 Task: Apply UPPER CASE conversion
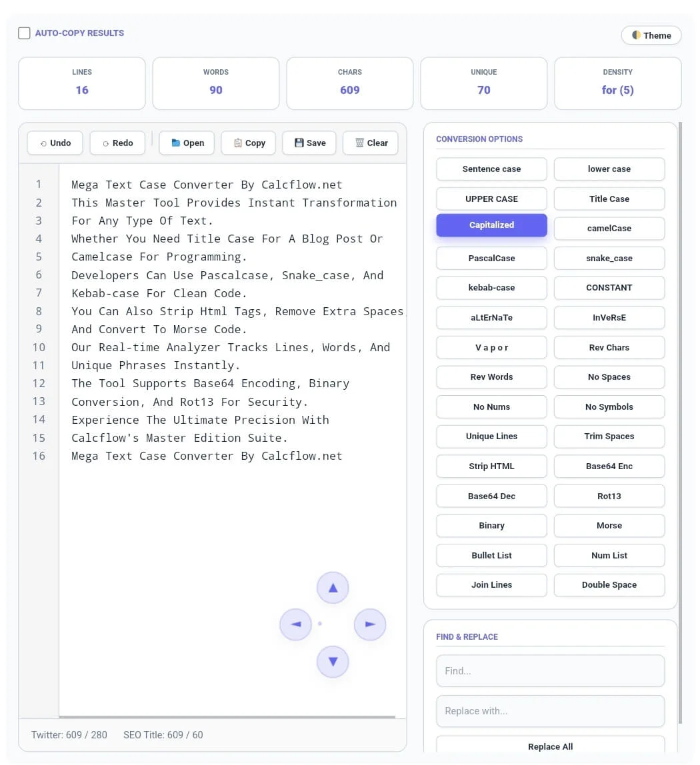pyautogui.click(x=491, y=199)
